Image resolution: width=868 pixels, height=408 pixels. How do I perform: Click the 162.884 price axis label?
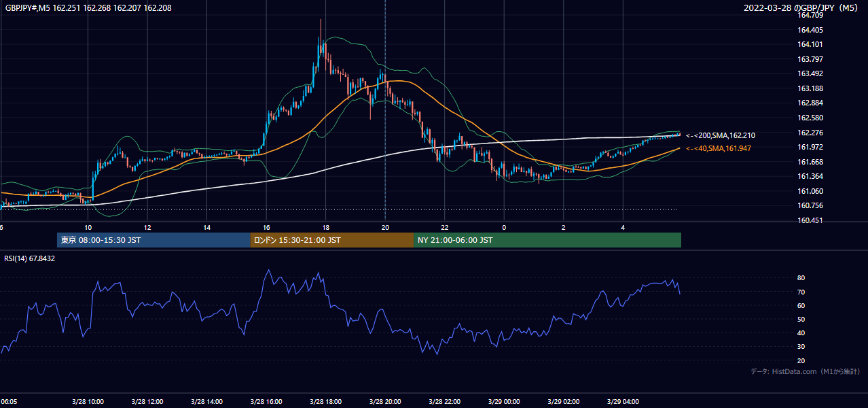point(810,103)
